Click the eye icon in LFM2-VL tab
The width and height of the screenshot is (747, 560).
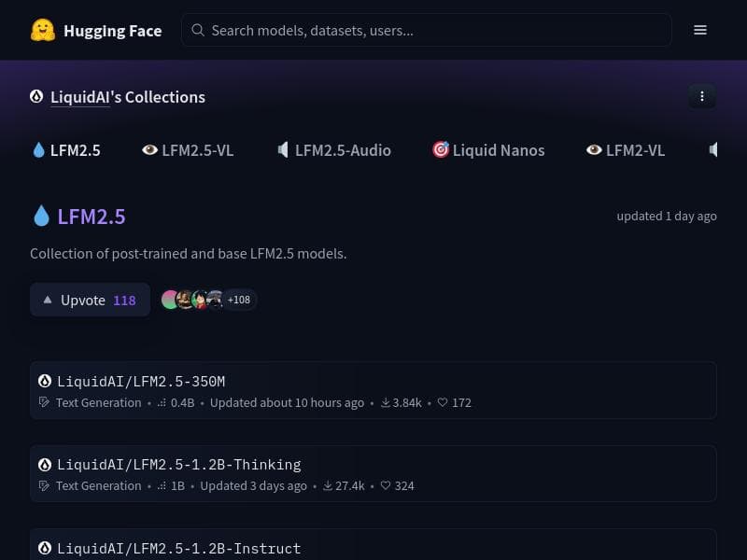[594, 150]
